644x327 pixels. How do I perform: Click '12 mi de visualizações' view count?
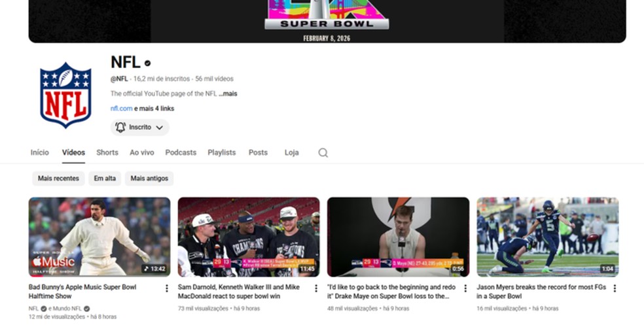(x=57, y=317)
